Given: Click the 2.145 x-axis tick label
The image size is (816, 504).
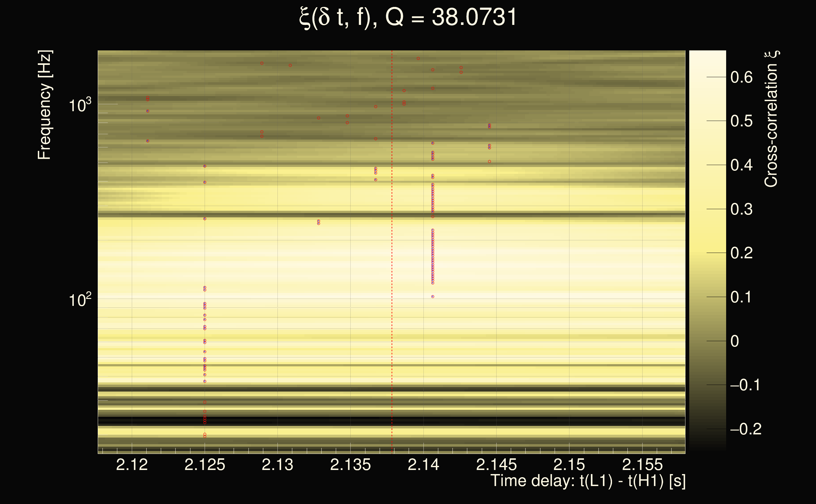Looking at the screenshot, I should [496, 465].
